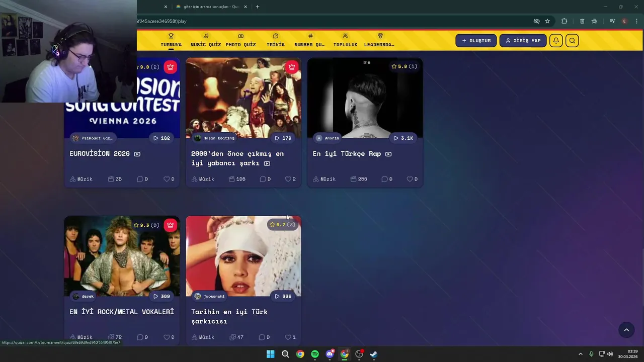Click play count 3.1K on Türkçe Rap
The image size is (644, 362).
404,138
